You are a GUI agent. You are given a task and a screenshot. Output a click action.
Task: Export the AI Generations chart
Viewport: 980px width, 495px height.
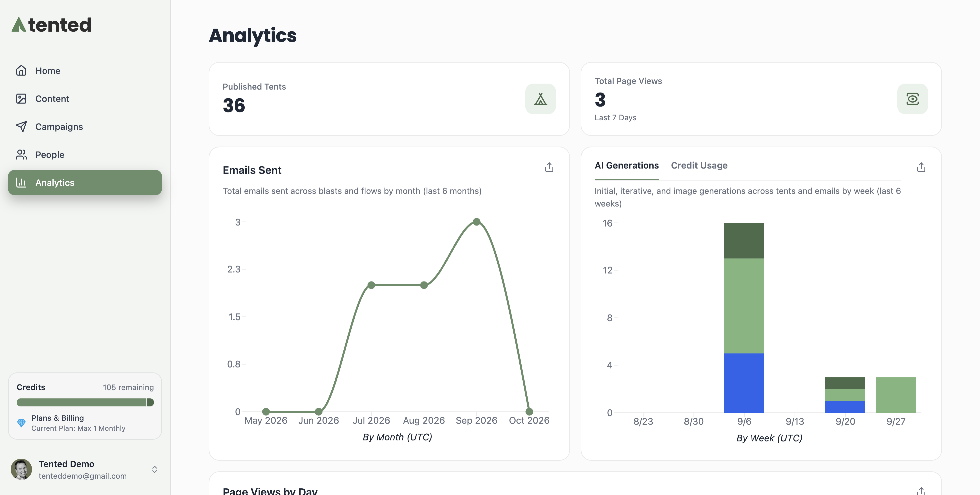pyautogui.click(x=921, y=167)
